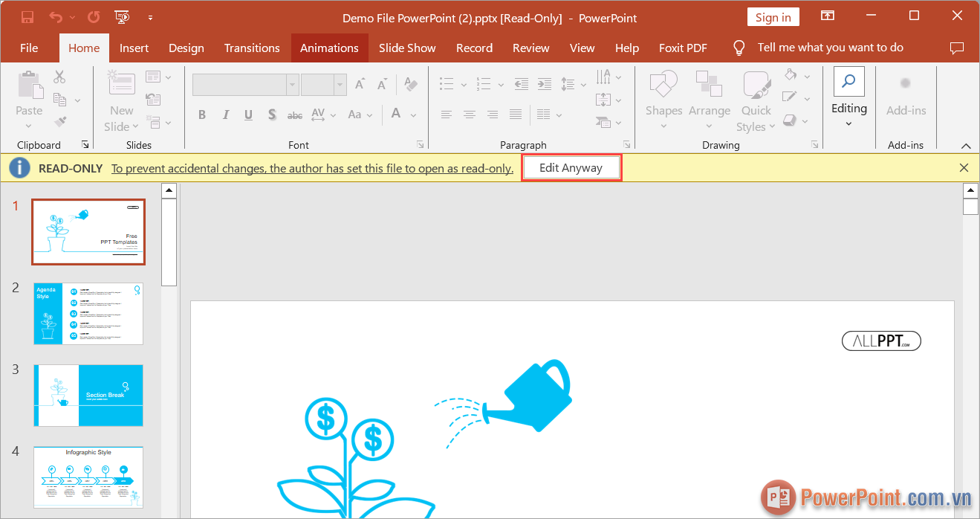Image resolution: width=980 pixels, height=519 pixels.
Task: Click the Increase Indent icon
Action: coord(545,84)
